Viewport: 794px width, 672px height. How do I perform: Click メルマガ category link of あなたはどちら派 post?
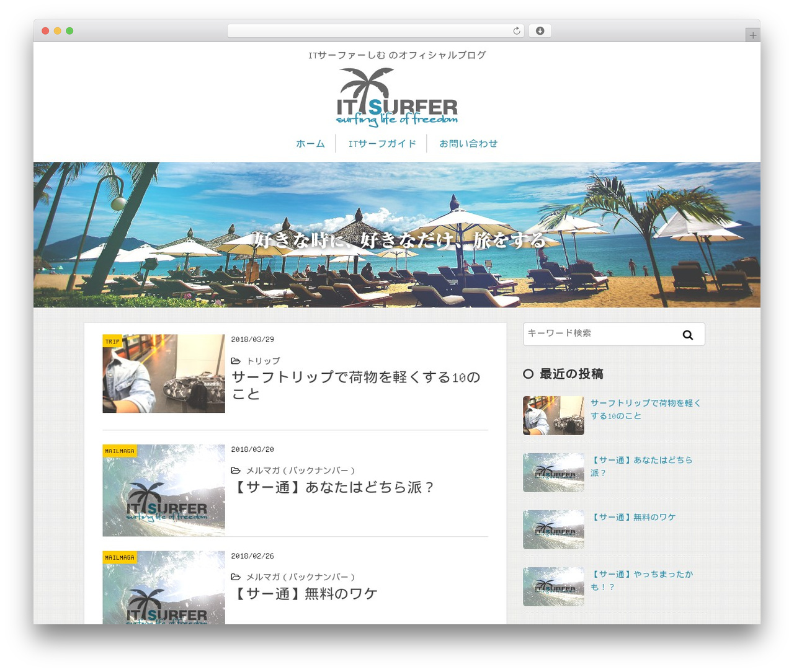click(x=300, y=471)
